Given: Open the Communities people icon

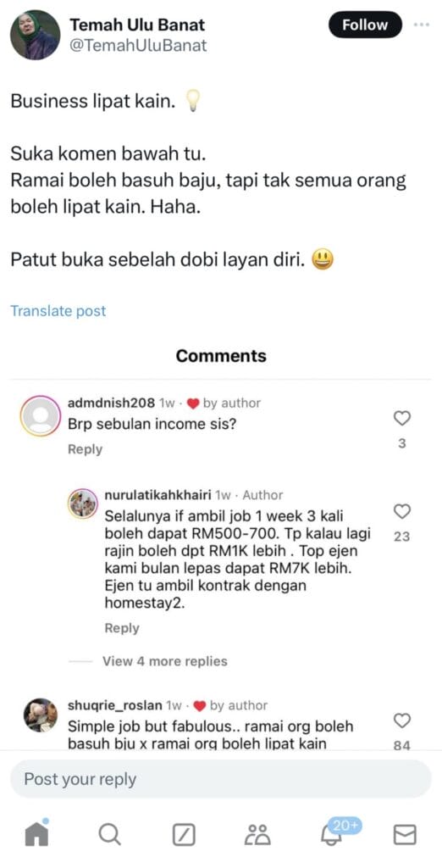Looking at the screenshot, I should tap(257, 834).
